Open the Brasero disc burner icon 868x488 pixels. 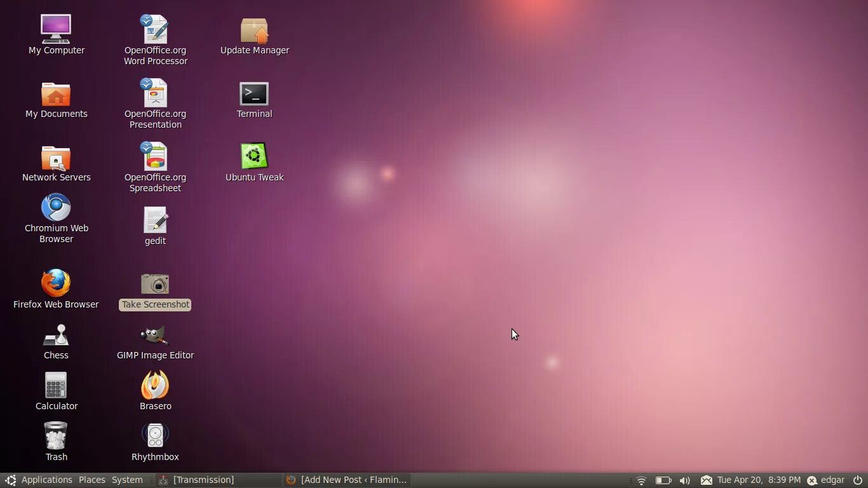pyautogui.click(x=155, y=385)
